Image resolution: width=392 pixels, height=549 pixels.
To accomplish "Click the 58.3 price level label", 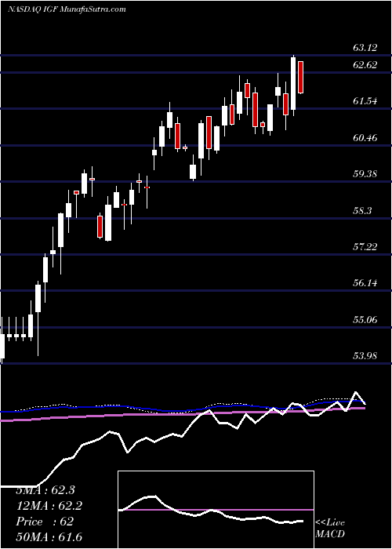I will [x=363, y=210].
